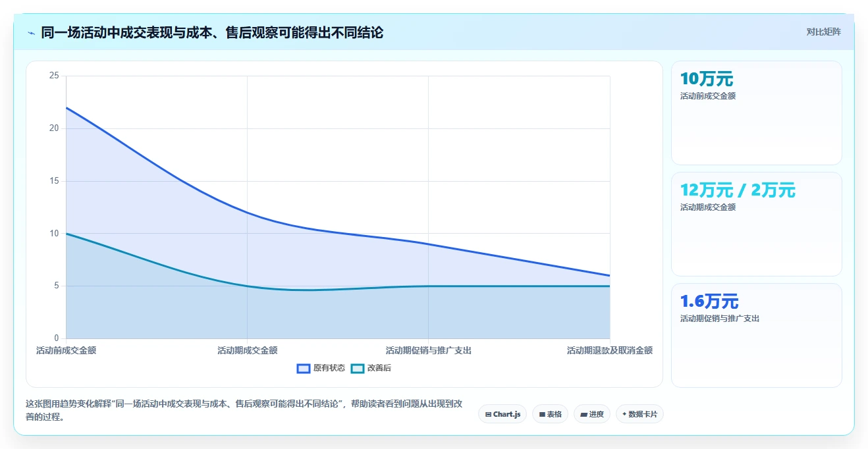868x449 pixels.
Task: Click the chart title heading text
Action: click(212, 32)
